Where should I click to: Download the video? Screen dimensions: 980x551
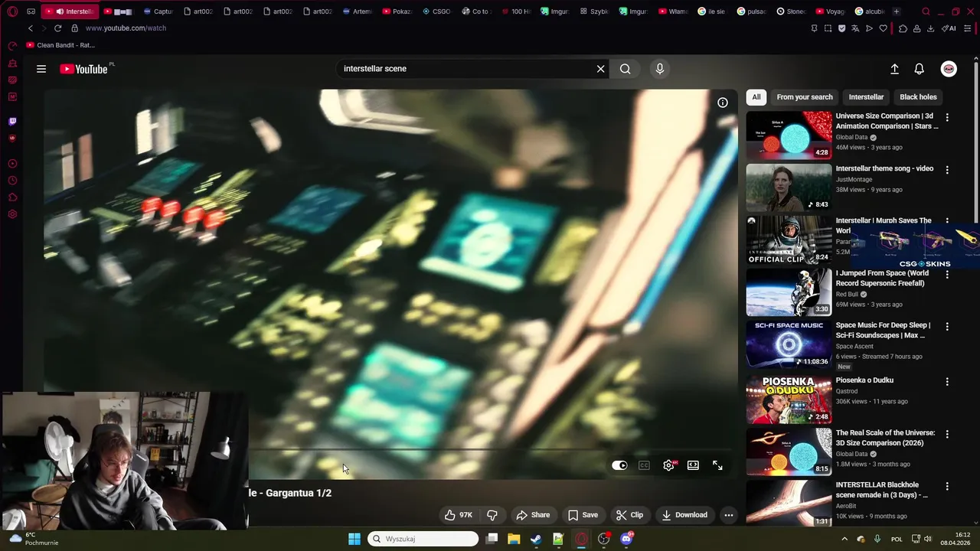(x=684, y=515)
